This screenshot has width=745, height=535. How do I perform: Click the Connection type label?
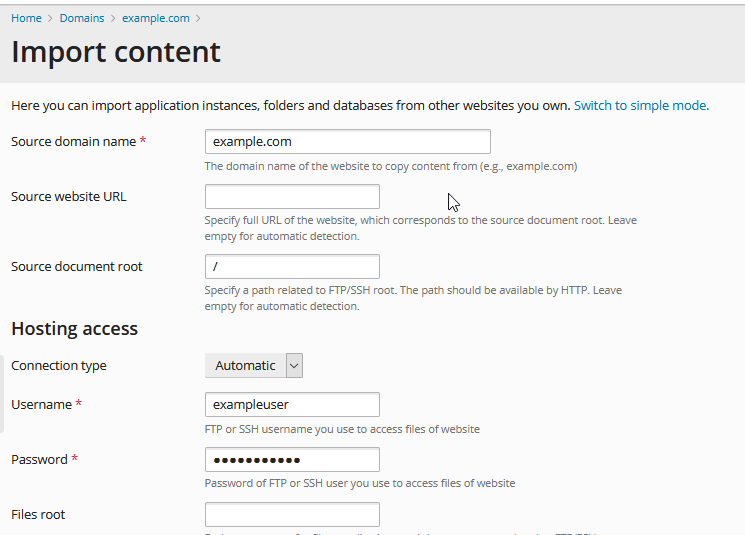pos(59,366)
